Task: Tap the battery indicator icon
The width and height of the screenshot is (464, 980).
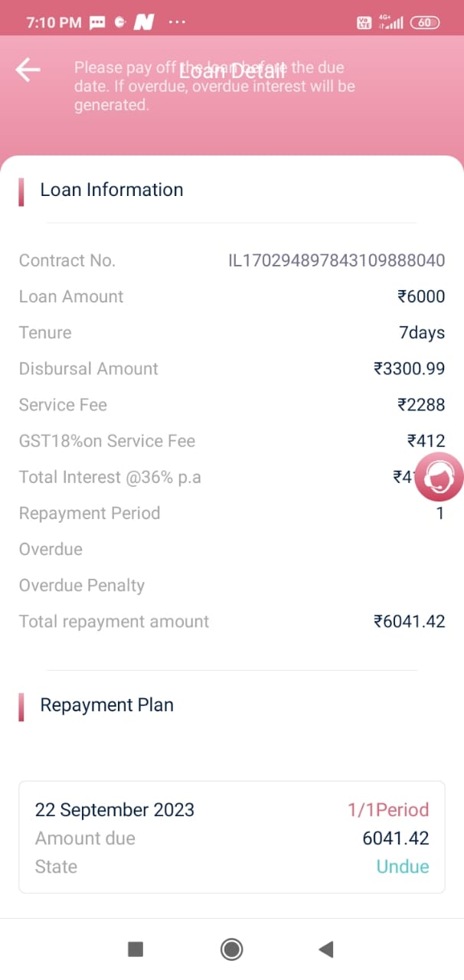Action: [425, 23]
